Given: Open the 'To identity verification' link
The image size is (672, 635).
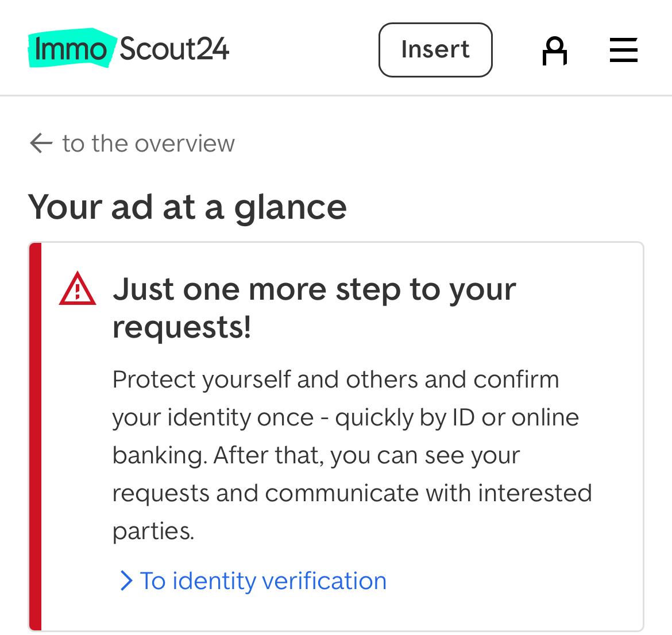Looking at the screenshot, I should coord(263,580).
